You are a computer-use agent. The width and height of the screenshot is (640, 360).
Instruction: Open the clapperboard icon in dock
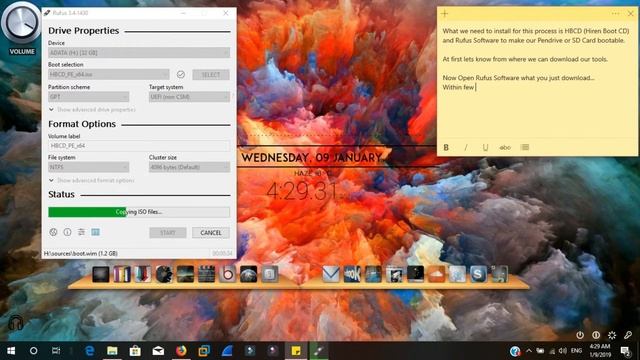(x=207, y=274)
